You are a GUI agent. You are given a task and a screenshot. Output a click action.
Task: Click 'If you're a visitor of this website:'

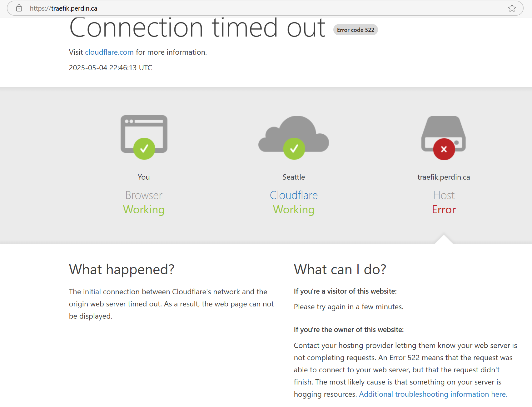[x=345, y=291]
